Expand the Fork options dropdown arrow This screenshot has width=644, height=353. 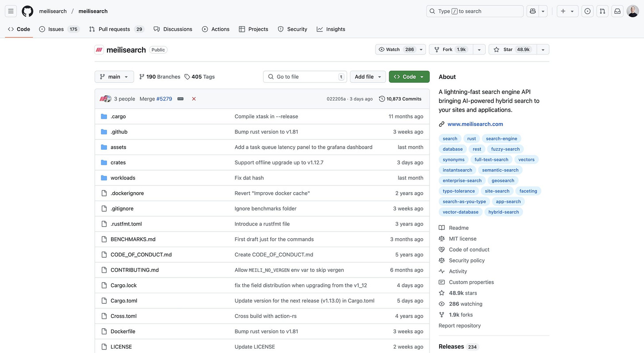(x=479, y=50)
